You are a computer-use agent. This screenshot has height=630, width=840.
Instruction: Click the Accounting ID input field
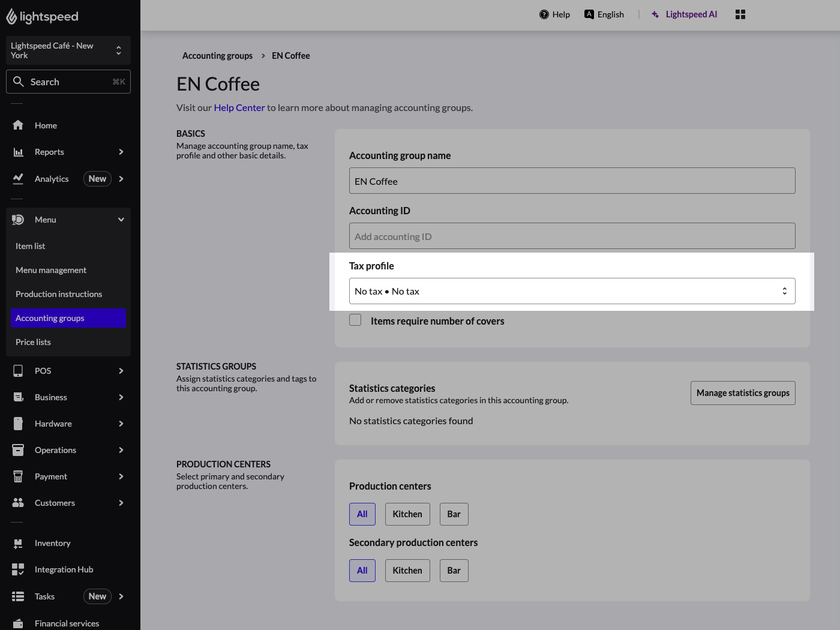coord(572,236)
